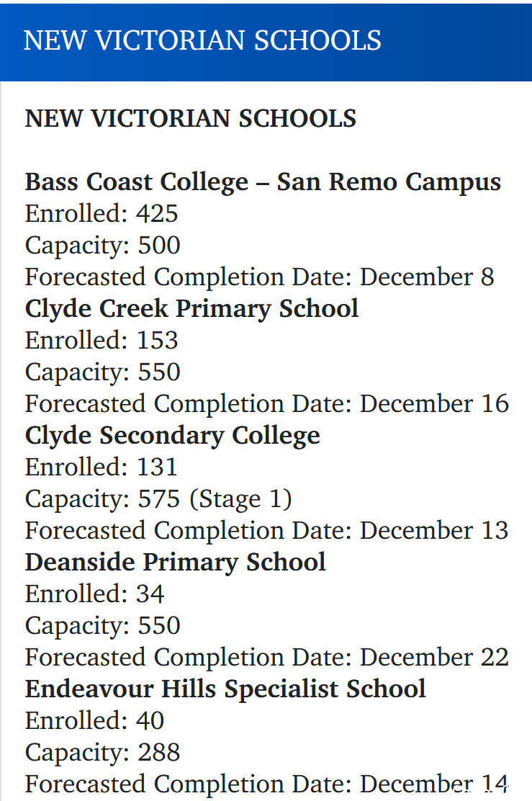Select Forecasted Completion Date: December 22
The image size is (532, 801).
point(267,658)
